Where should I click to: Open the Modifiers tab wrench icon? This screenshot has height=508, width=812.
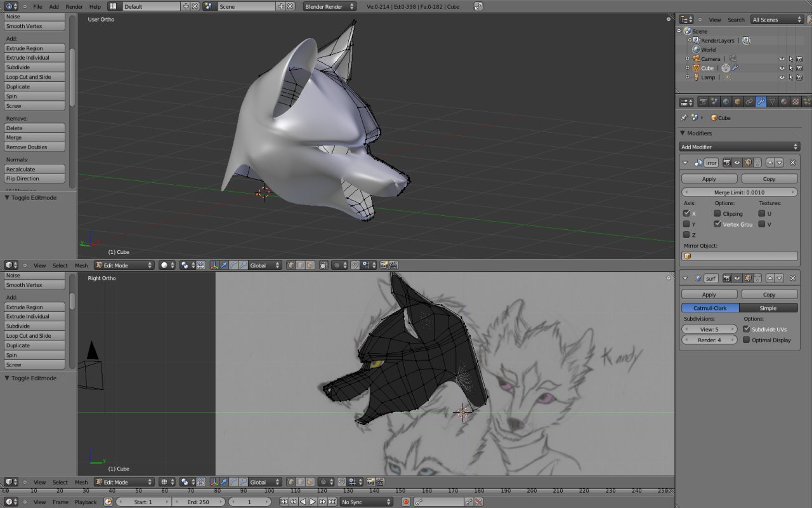[761, 102]
